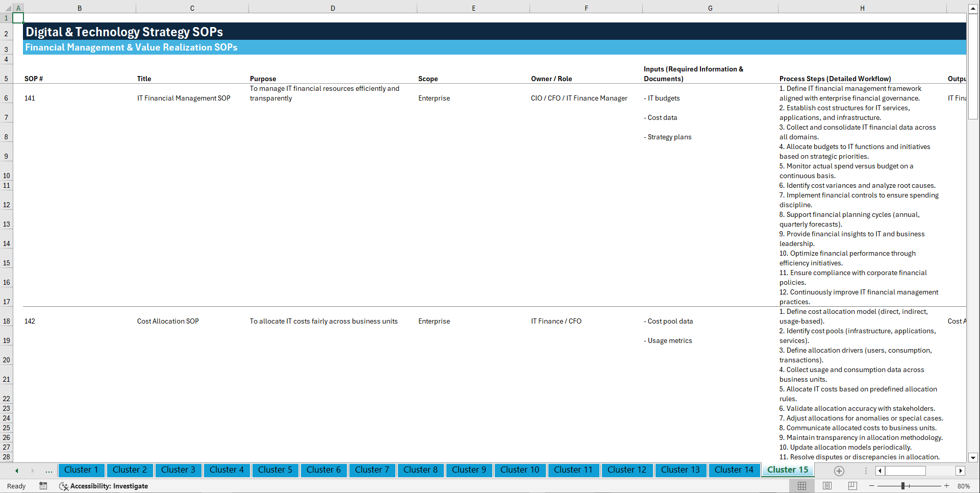Screen dimensions: 980x493
Task: Click the horizontal scrollbar thumb
Action: click(906, 471)
